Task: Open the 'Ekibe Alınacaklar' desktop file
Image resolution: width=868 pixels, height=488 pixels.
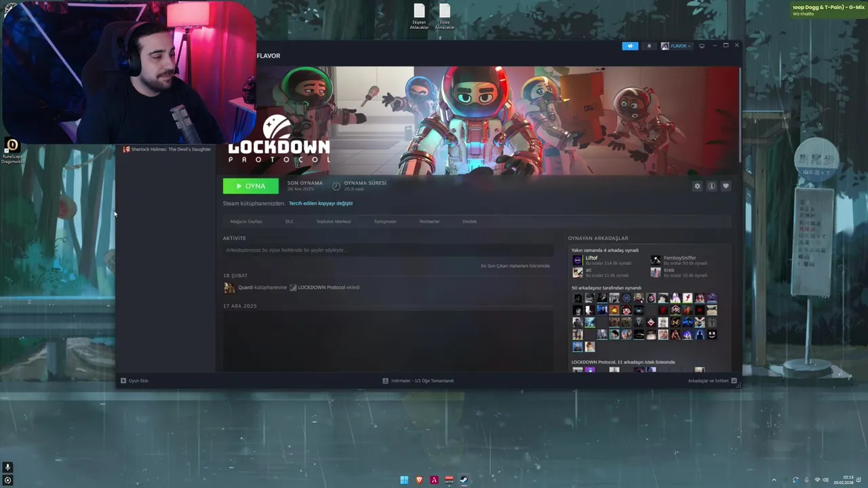Action: coord(445,17)
